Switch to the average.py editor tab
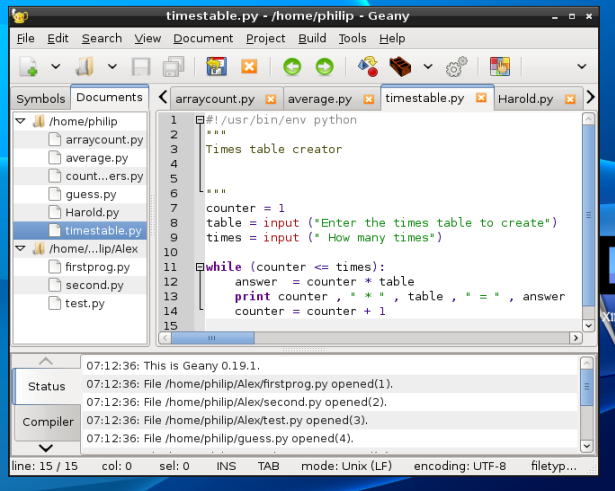The width and height of the screenshot is (615, 491). click(x=320, y=99)
